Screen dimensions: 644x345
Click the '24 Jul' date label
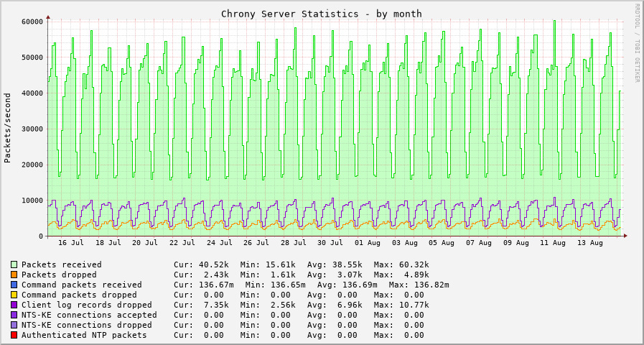[x=219, y=243]
